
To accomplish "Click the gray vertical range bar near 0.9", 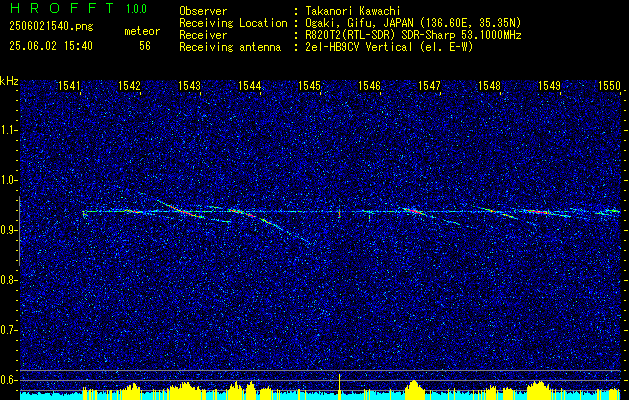I will click(x=19, y=231).
